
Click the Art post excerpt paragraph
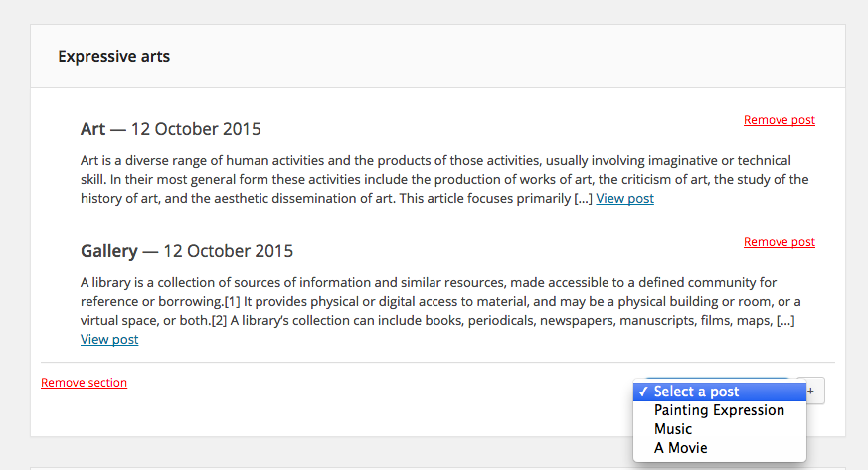coord(444,179)
